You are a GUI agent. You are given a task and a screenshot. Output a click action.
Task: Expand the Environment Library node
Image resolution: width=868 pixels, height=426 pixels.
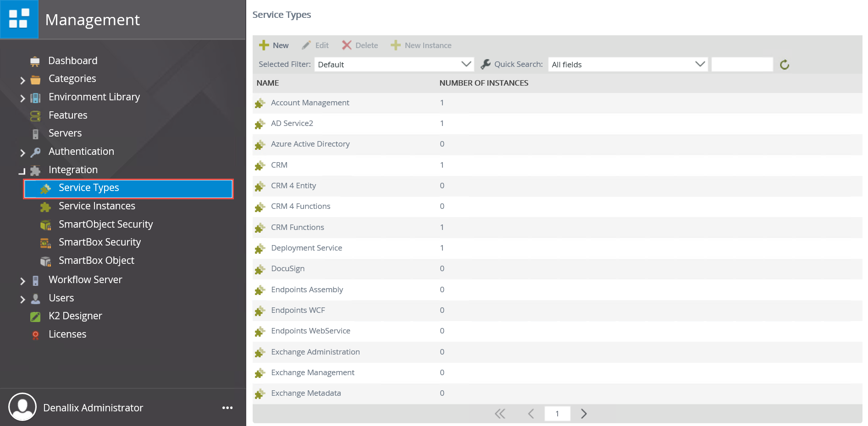(x=22, y=98)
